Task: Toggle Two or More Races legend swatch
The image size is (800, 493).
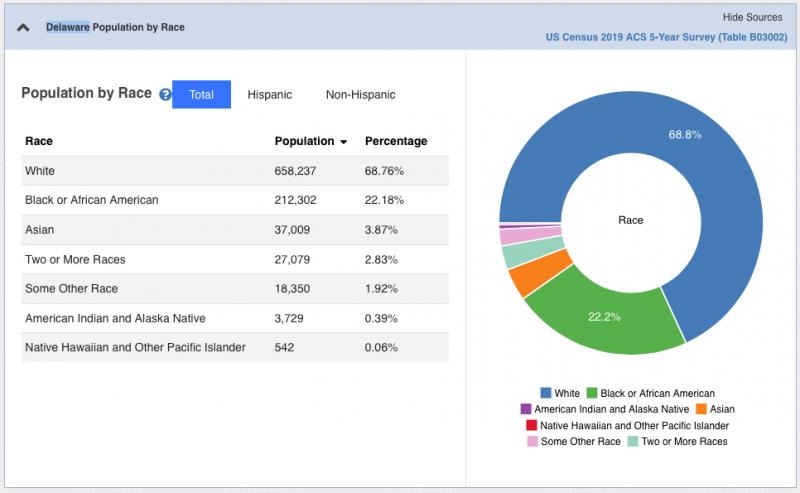Action: pos(632,441)
